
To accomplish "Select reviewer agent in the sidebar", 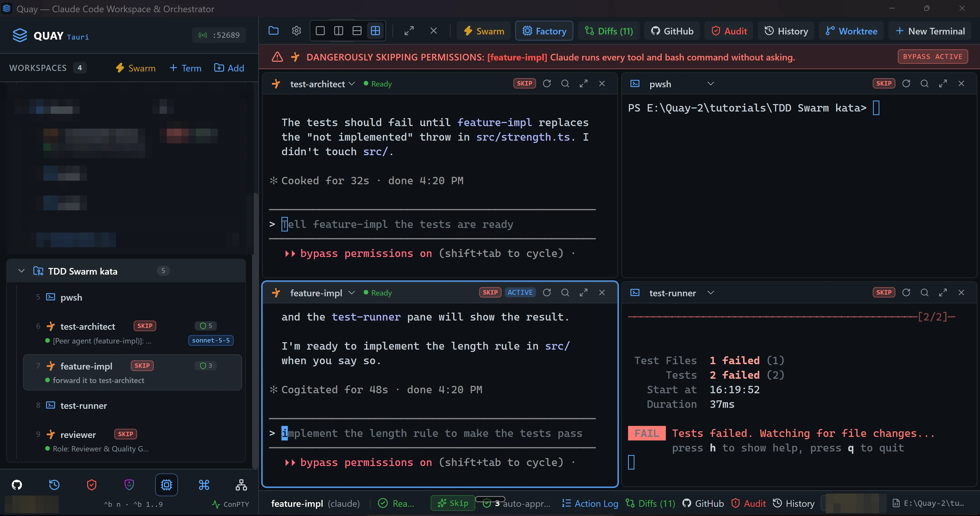I will pyautogui.click(x=132, y=441).
